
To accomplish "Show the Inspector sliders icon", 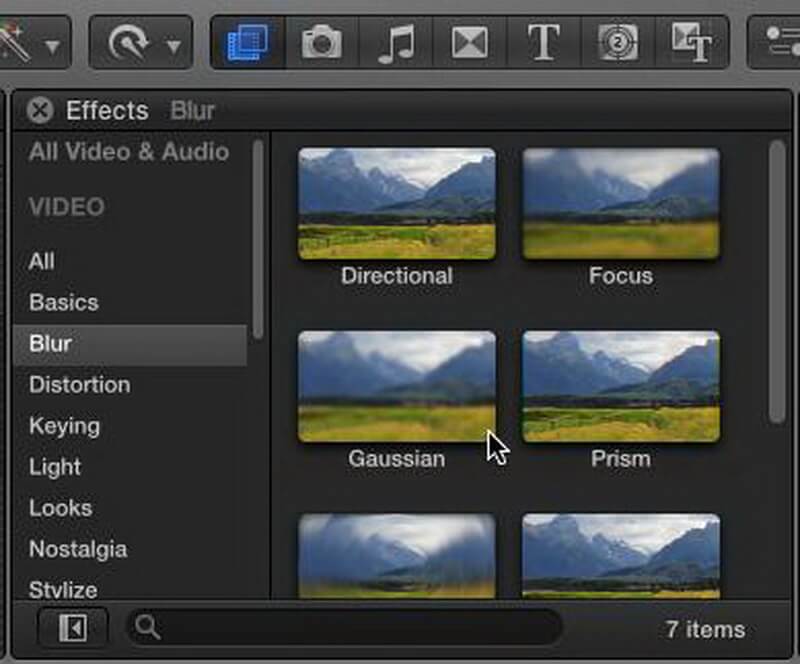I will coord(781,42).
